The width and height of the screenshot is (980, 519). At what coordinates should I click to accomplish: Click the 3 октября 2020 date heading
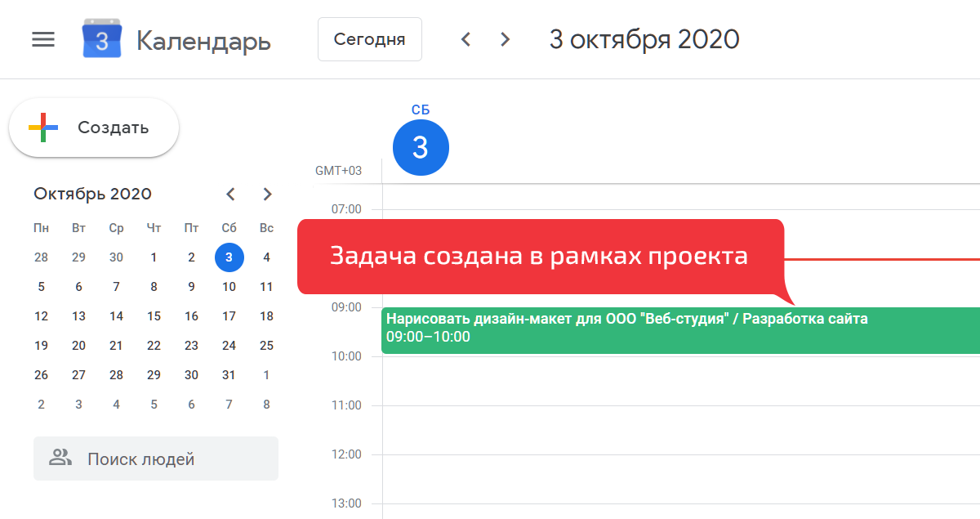[644, 39]
